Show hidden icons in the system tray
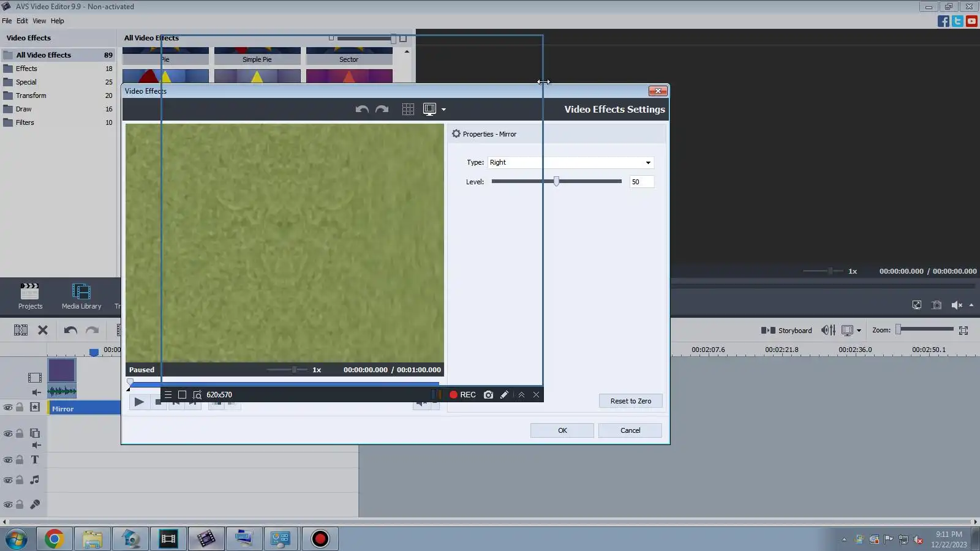Screen dimensions: 980x551 click(844, 539)
